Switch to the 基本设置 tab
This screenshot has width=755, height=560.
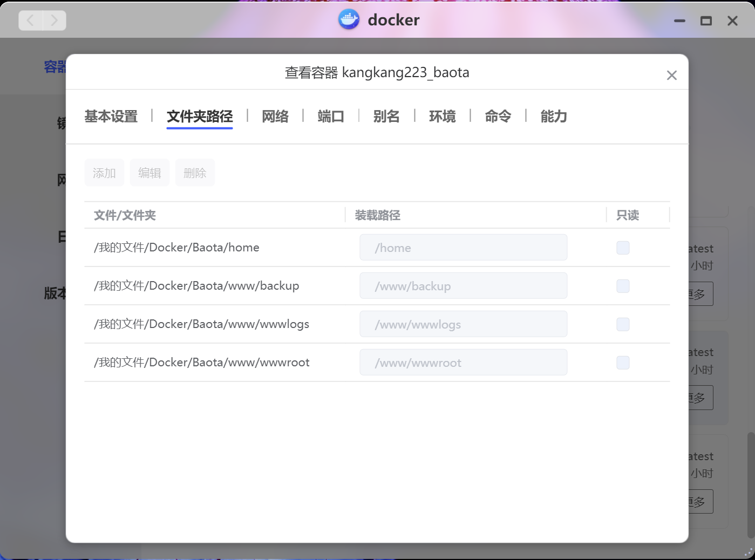click(111, 117)
